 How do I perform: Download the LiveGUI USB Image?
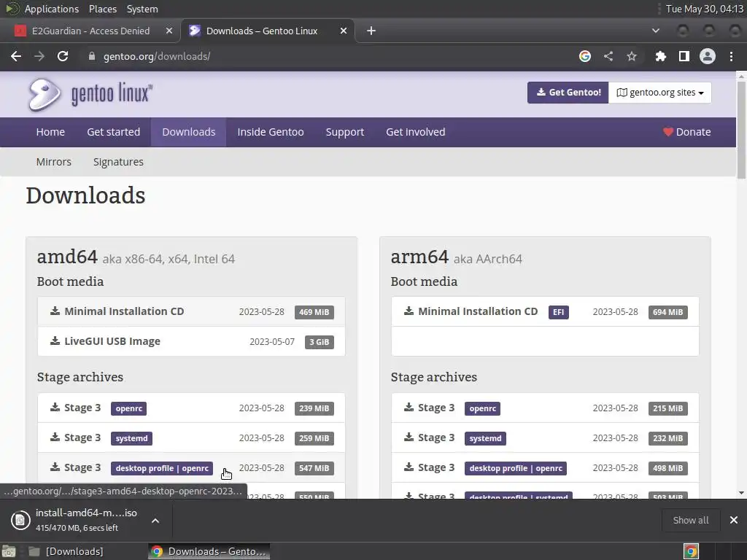click(x=192, y=341)
